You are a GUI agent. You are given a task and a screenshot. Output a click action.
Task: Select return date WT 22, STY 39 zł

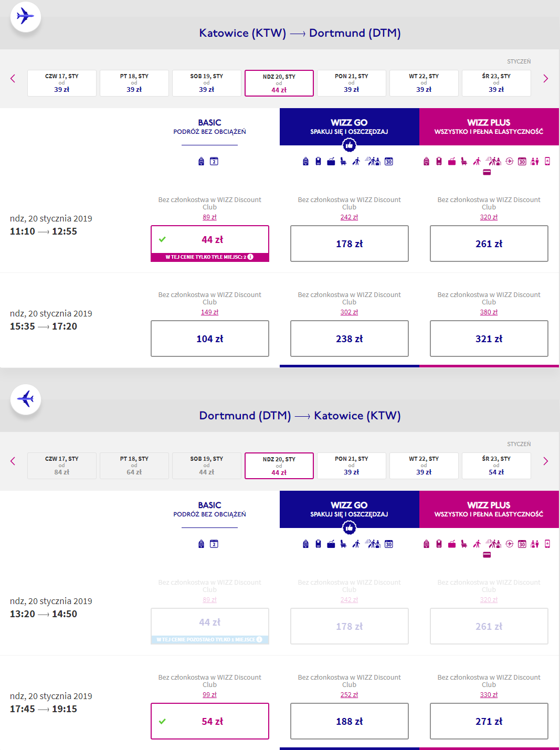424,466
